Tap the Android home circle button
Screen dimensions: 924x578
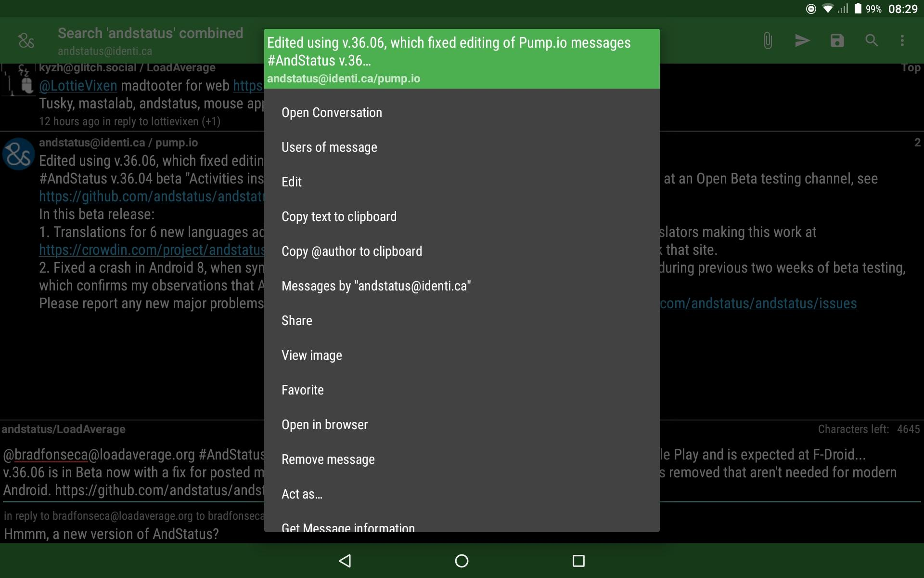[x=462, y=561]
